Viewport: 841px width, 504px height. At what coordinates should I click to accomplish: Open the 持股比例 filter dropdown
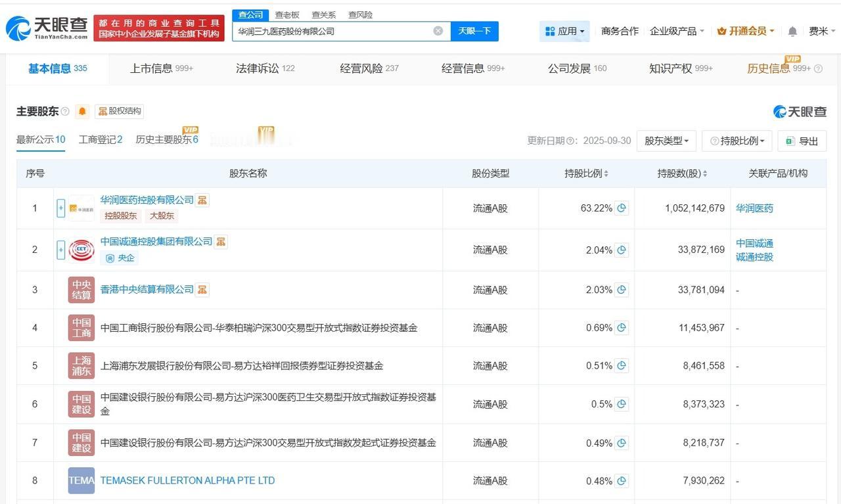pyautogui.click(x=737, y=141)
